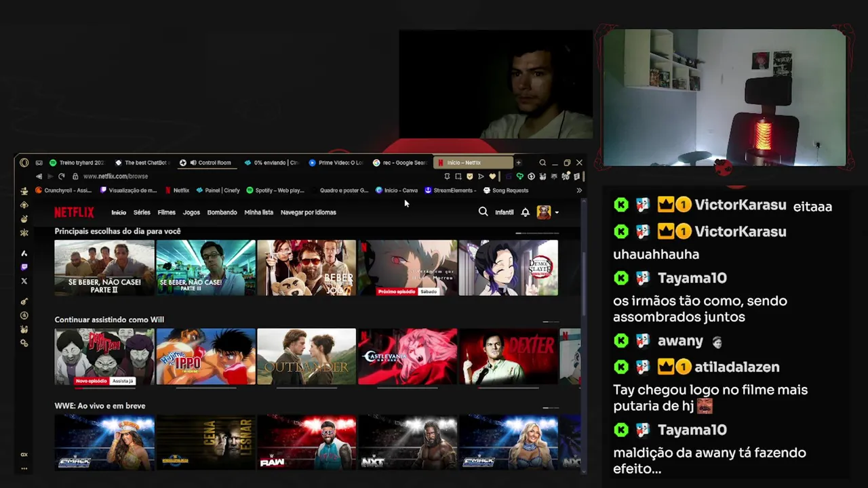Open Séries in the Netflix navigation

coord(142,212)
